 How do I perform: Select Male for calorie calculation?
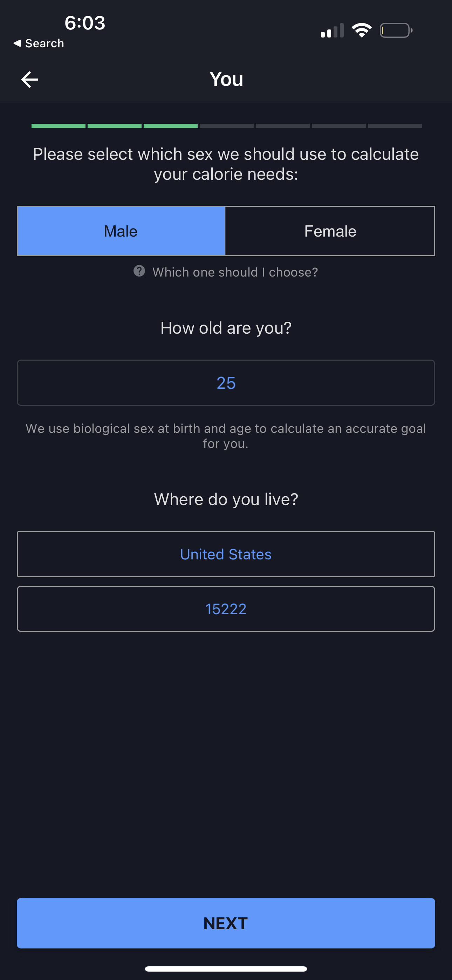click(x=121, y=231)
